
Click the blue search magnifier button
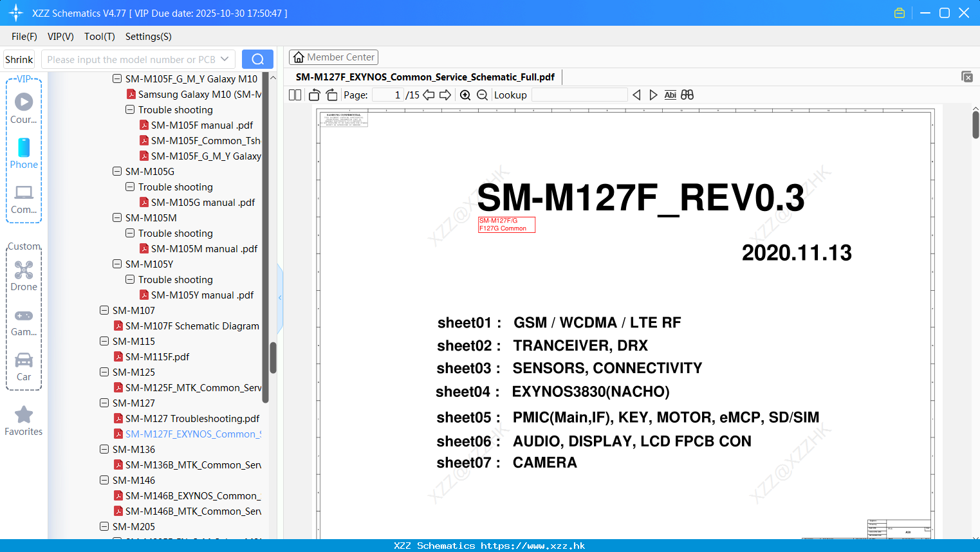coord(257,59)
